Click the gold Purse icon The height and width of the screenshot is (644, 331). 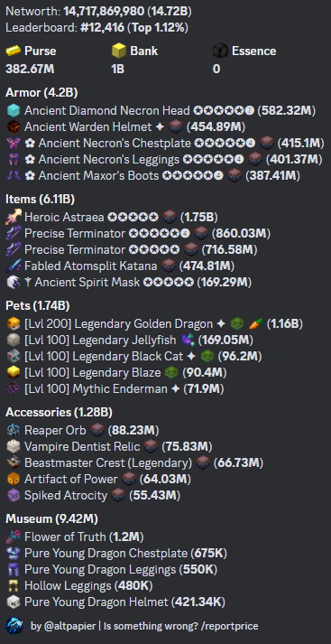point(14,51)
